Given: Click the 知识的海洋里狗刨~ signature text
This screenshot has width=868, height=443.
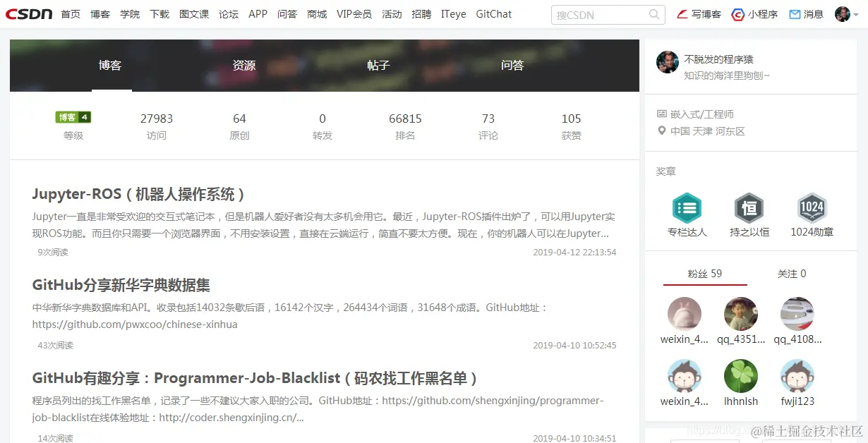Looking at the screenshot, I should click(x=727, y=75).
